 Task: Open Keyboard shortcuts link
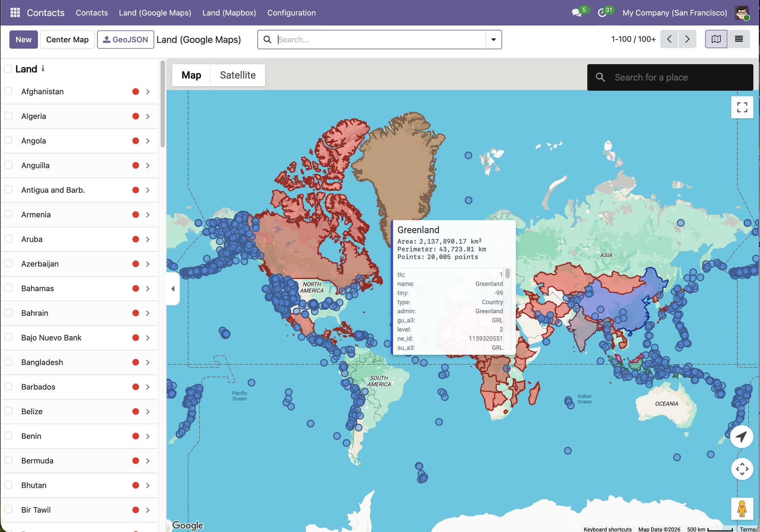(608, 529)
